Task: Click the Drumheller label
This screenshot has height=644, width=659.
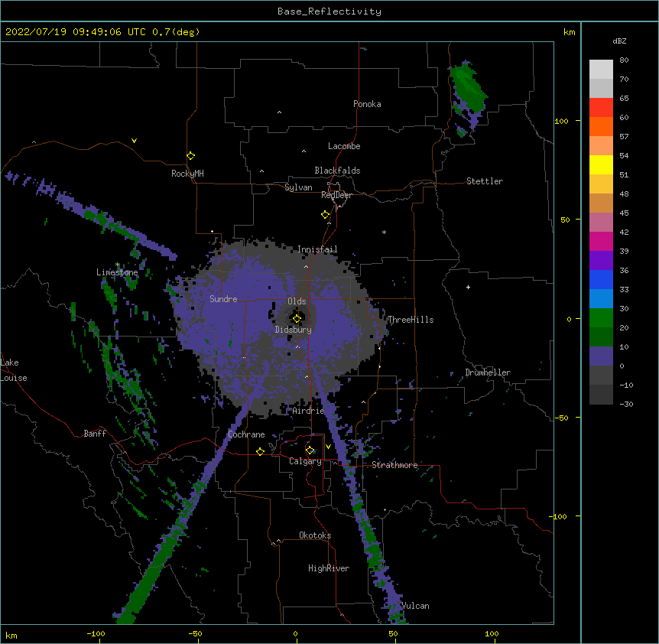Action: click(488, 372)
